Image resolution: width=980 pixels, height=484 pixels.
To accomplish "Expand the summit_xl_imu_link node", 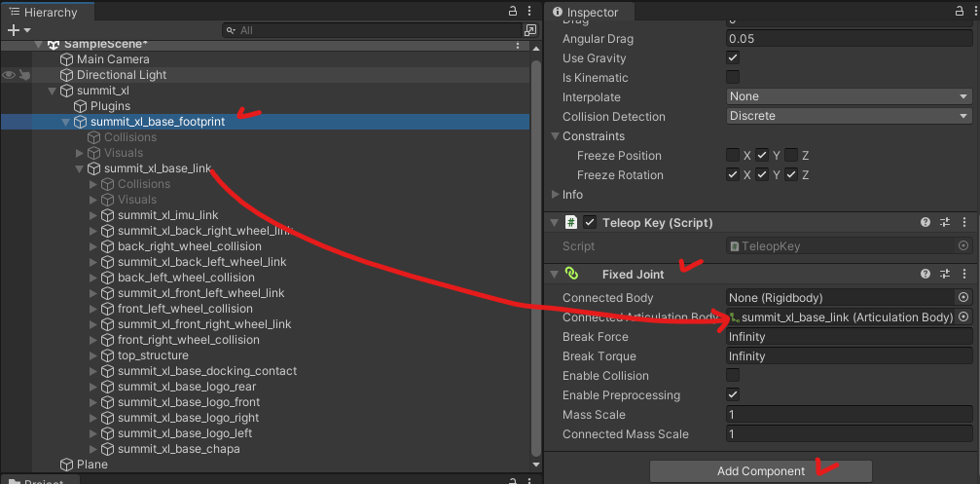I will point(93,215).
